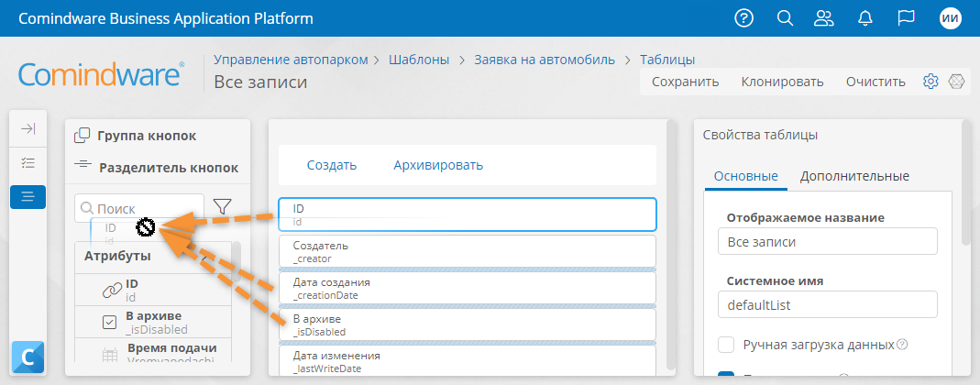Switch to the Дополнительные tab
The width and height of the screenshot is (980, 385).
click(854, 176)
